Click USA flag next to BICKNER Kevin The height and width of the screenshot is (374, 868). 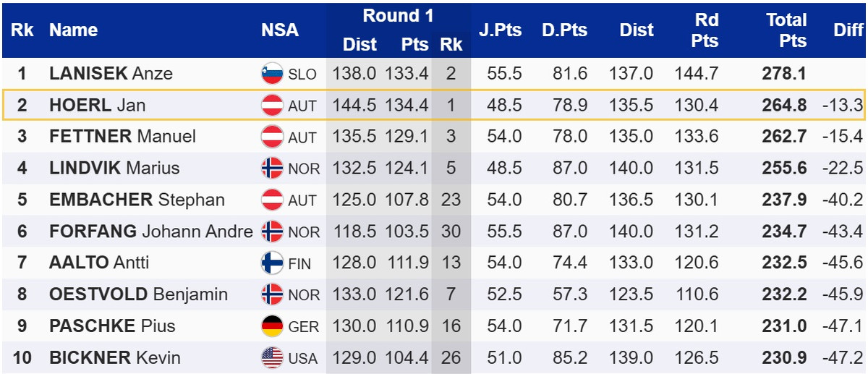pos(272,358)
